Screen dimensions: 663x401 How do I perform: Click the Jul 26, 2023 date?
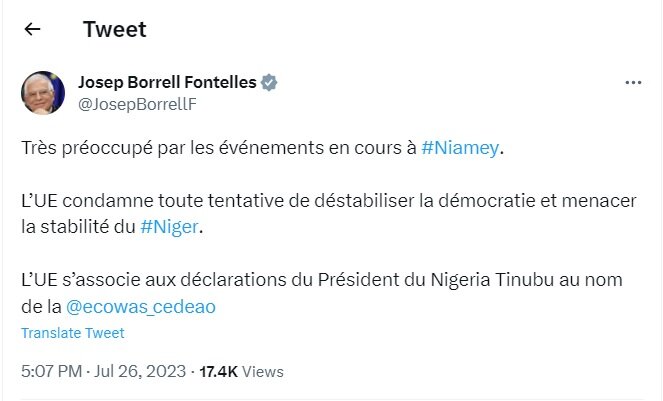click(x=143, y=371)
